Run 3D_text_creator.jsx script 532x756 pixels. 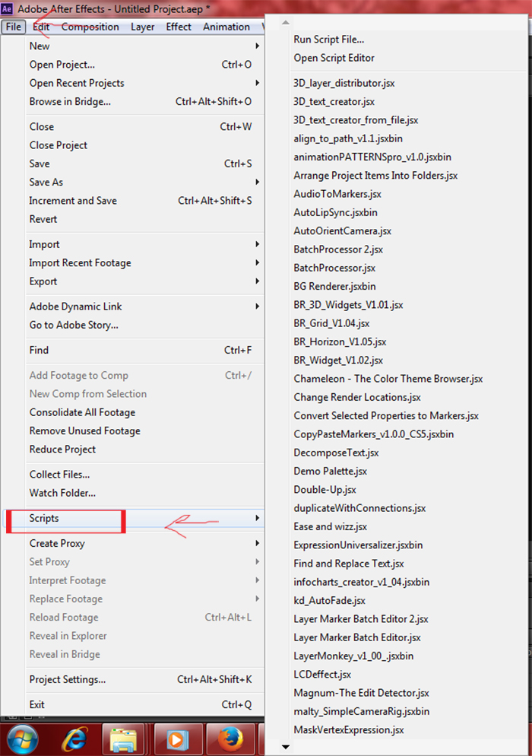click(x=334, y=101)
